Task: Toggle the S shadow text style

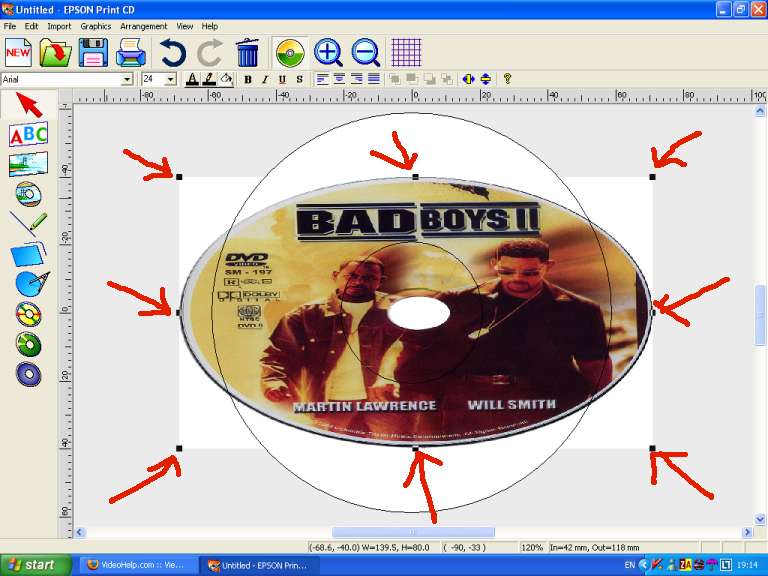Action: coord(299,79)
